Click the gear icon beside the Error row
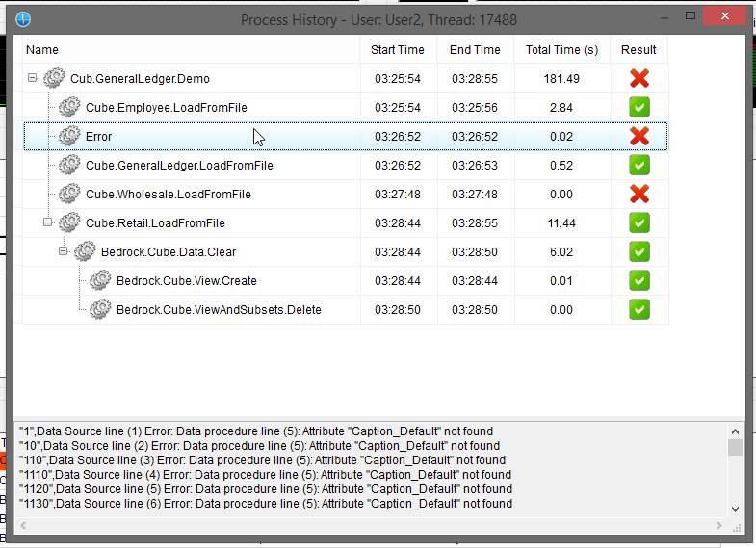 tap(69, 137)
